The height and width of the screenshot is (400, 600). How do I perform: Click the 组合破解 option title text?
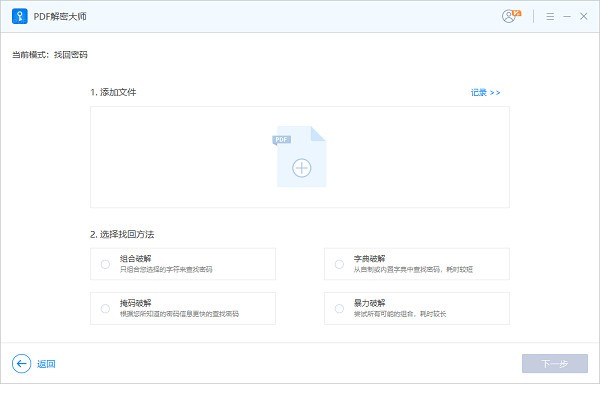click(135, 258)
